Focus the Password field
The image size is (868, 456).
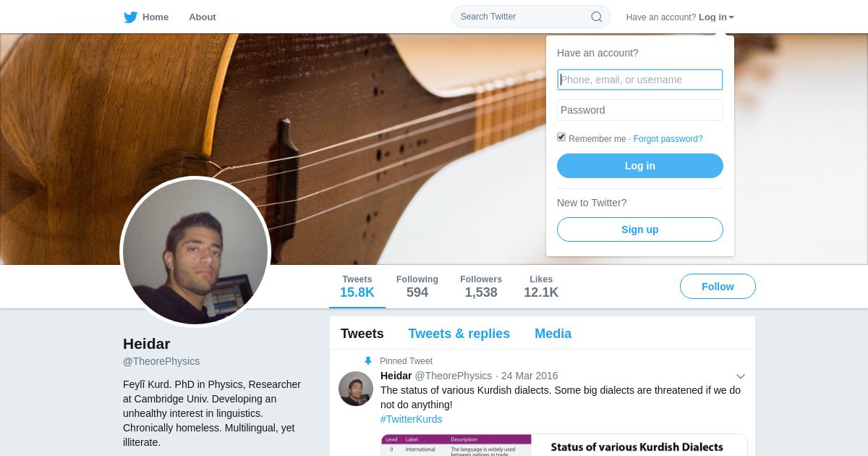(x=640, y=110)
